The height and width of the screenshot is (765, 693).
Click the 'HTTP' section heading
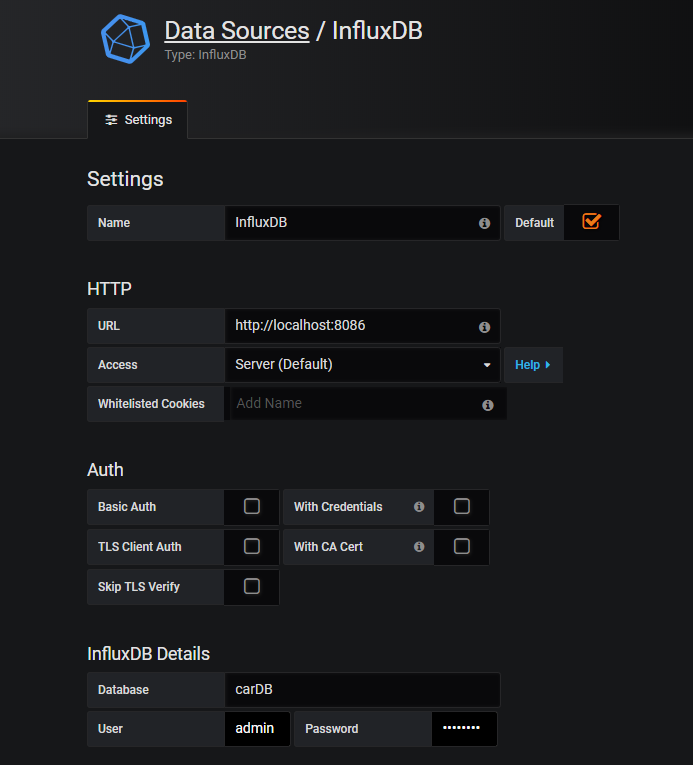tap(109, 289)
